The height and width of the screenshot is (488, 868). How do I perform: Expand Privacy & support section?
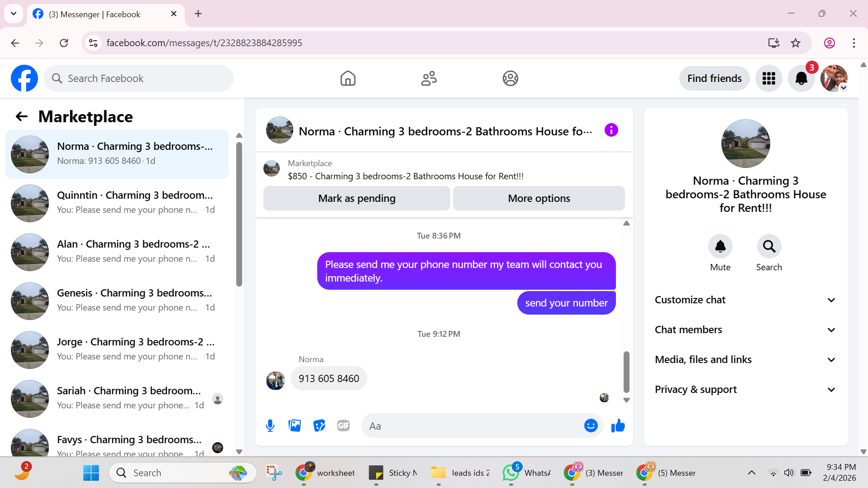point(745,389)
